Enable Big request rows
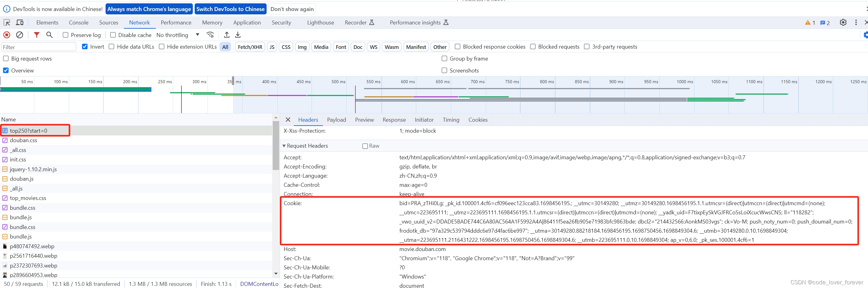Image resolution: width=868 pixels, height=288 pixels. tap(6, 58)
